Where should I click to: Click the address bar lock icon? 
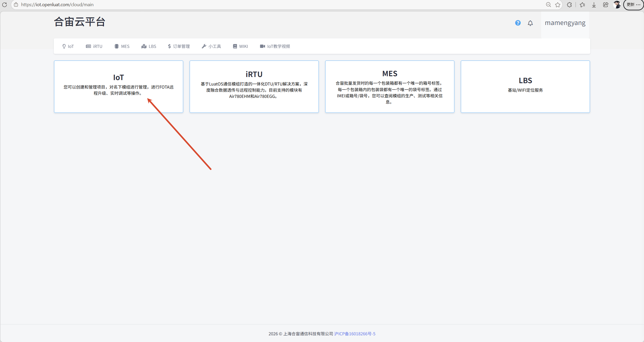pyautogui.click(x=16, y=5)
